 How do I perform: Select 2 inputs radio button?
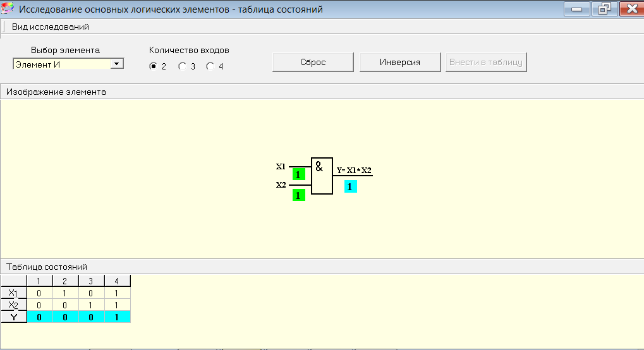click(x=153, y=66)
